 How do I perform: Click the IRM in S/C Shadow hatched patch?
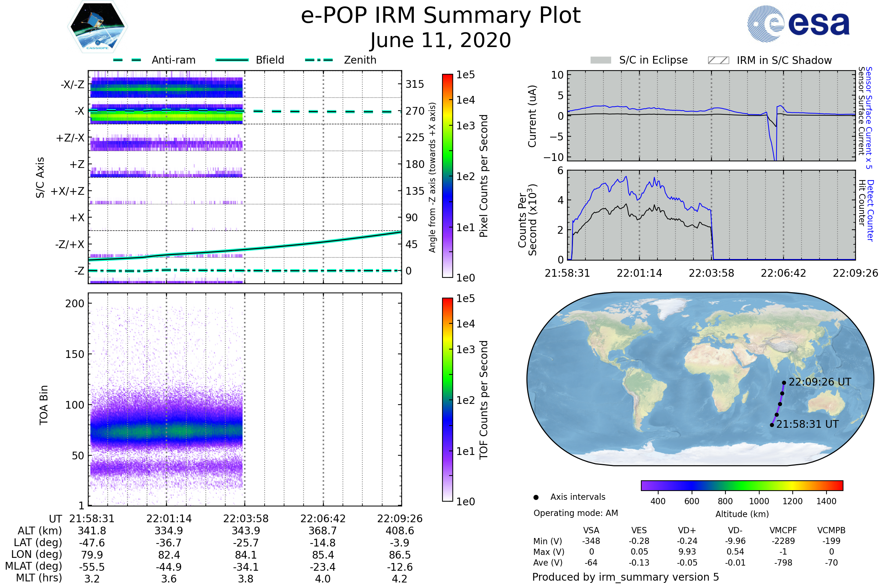pyautogui.click(x=718, y=60)
